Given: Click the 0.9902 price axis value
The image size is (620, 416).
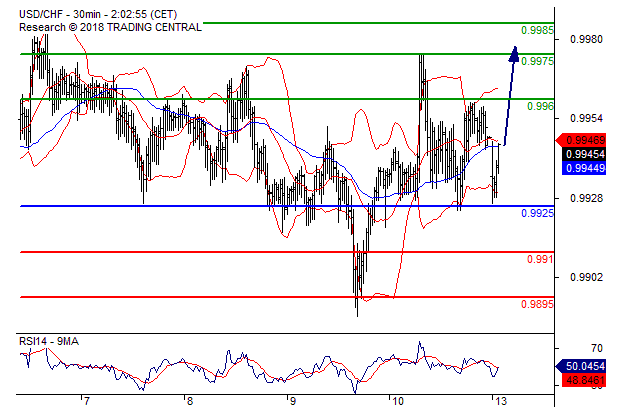Looking at the screenshot, I should click(x=586, y=277).
